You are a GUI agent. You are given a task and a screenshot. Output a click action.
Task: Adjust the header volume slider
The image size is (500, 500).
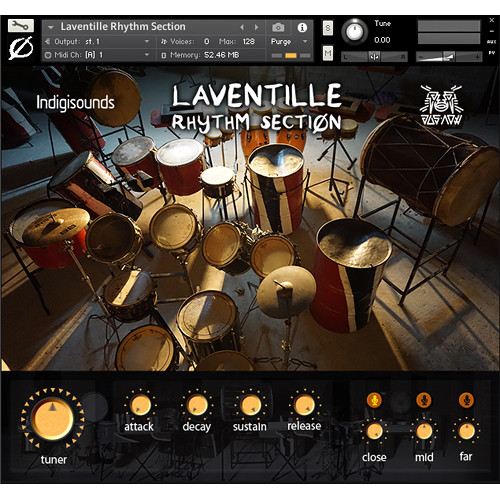(x=449, y=57)
